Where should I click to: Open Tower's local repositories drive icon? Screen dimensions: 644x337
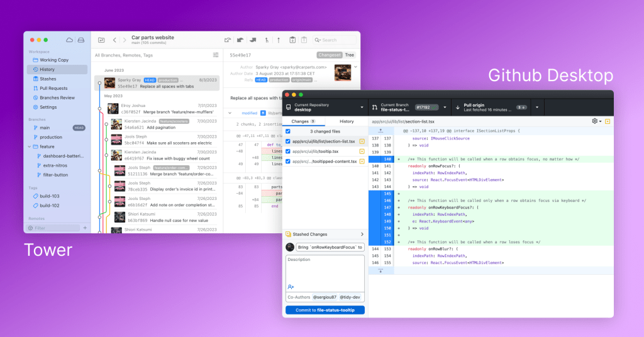(x=81, y=40)
